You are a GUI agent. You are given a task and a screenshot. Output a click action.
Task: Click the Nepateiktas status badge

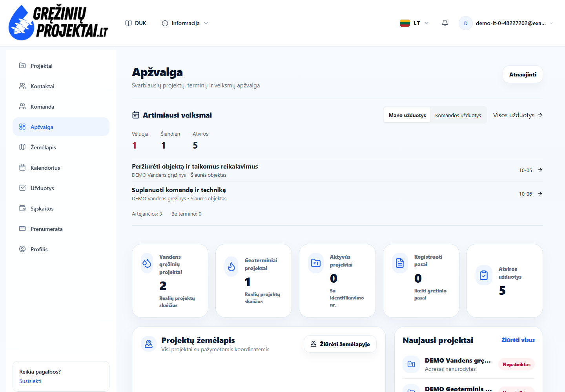pos(516,364)
